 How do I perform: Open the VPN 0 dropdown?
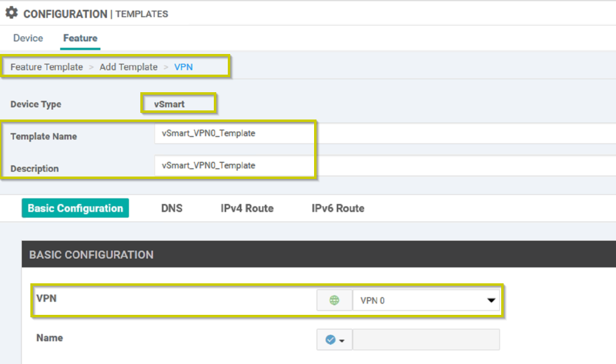pos(426,300)
